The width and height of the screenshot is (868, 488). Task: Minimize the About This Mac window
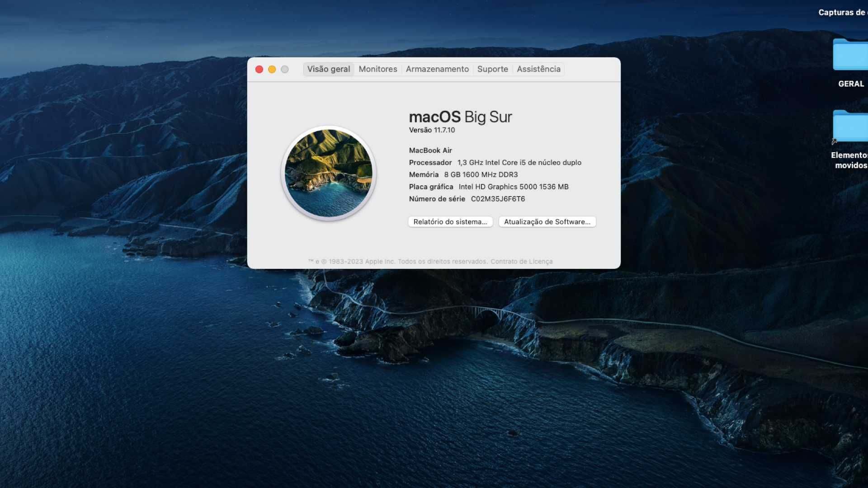(x=272, y=69)
